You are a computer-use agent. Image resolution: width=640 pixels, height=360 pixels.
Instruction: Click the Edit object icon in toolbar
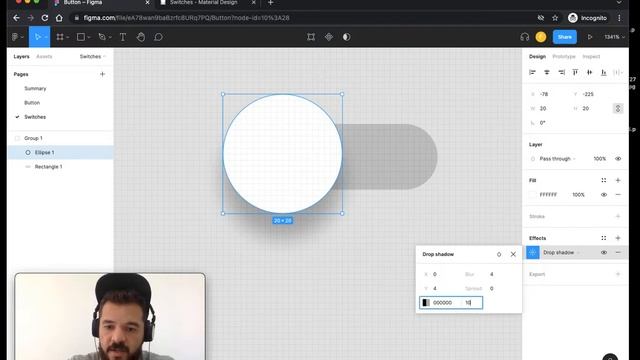[311, 37]
